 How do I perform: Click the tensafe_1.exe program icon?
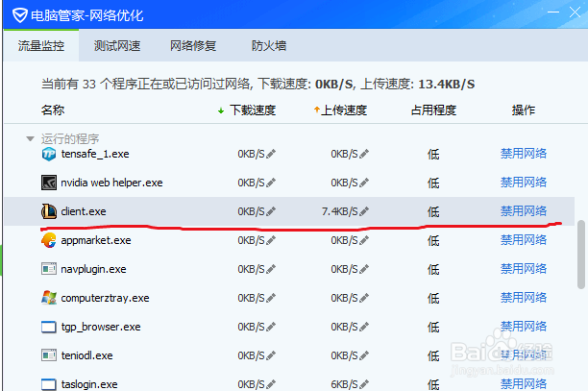pos(49,154)
